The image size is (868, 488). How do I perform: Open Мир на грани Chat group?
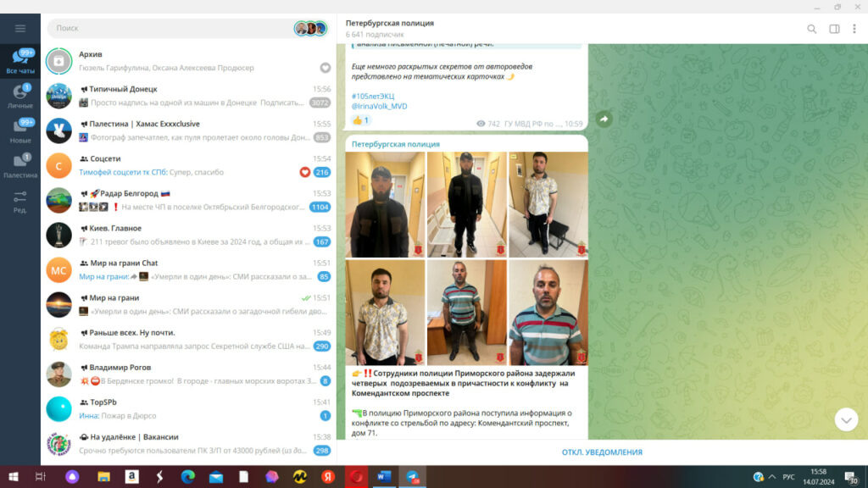(188, 270)
